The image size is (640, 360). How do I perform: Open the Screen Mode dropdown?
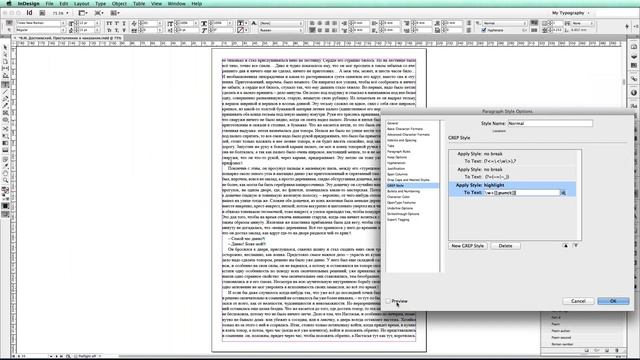click(x=99, y=13)
